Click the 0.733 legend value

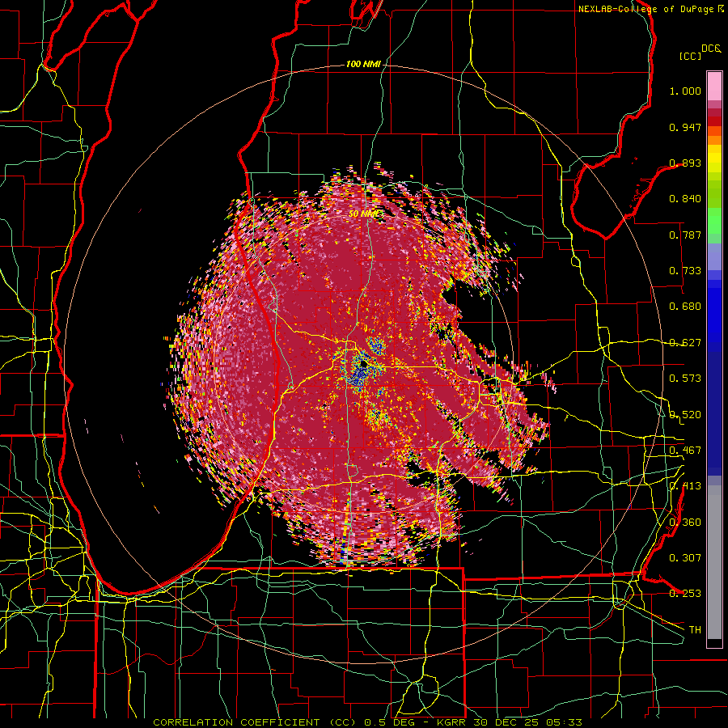click(x=685, y=271)
